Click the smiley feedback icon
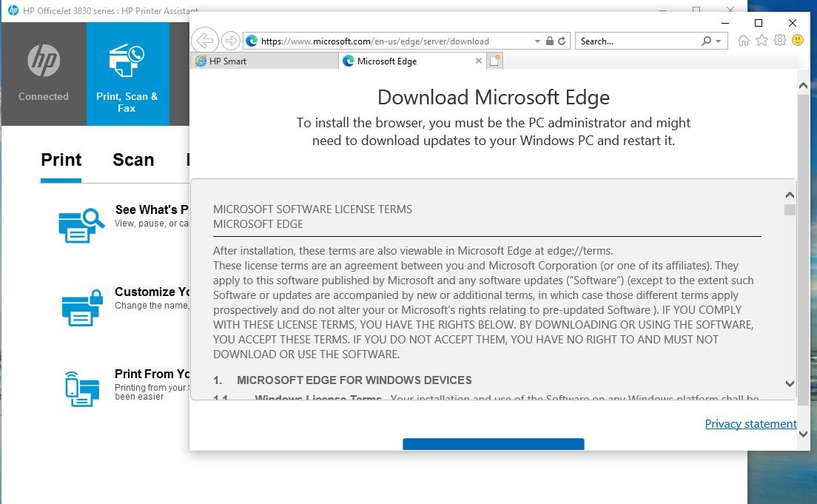817x504 pixels. click(798, 40)
